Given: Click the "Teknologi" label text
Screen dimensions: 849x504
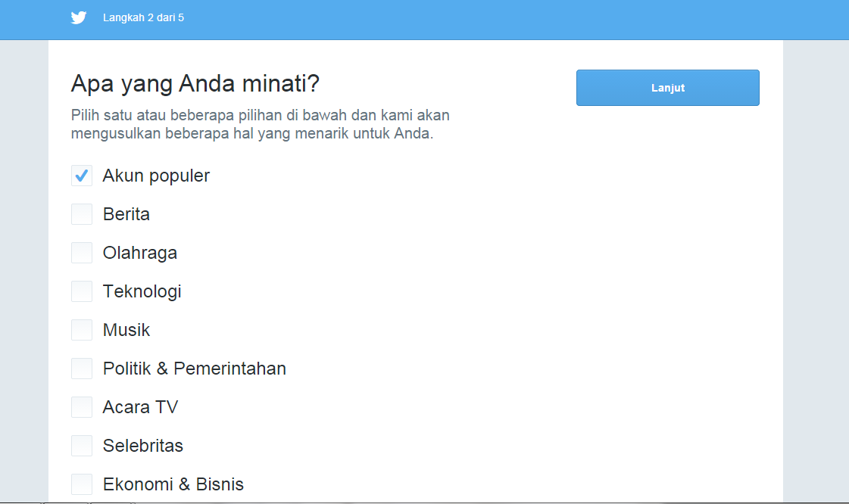Looking at the screenshot, I should click(142, 291).
